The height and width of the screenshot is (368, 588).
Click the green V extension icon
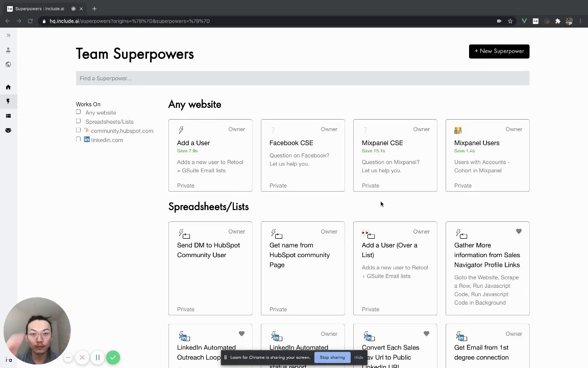point(524,21)
